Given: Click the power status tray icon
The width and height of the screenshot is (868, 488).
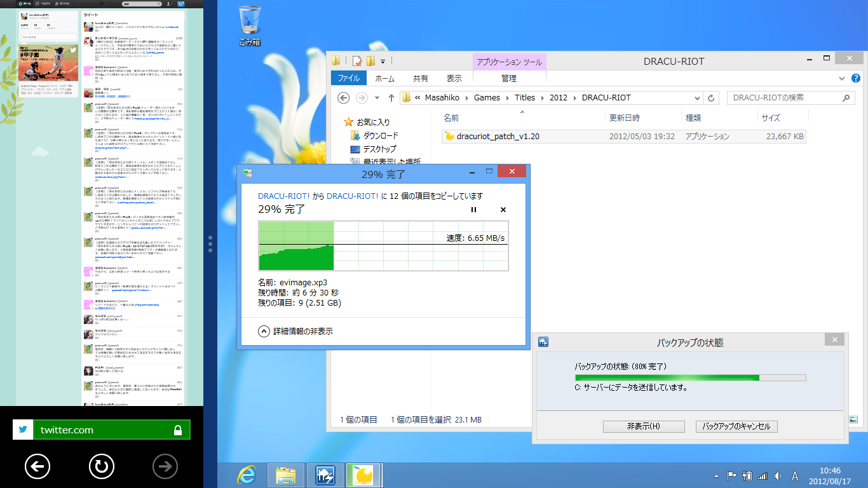Looking at the screenshot, I should click(x=747, y=475).
